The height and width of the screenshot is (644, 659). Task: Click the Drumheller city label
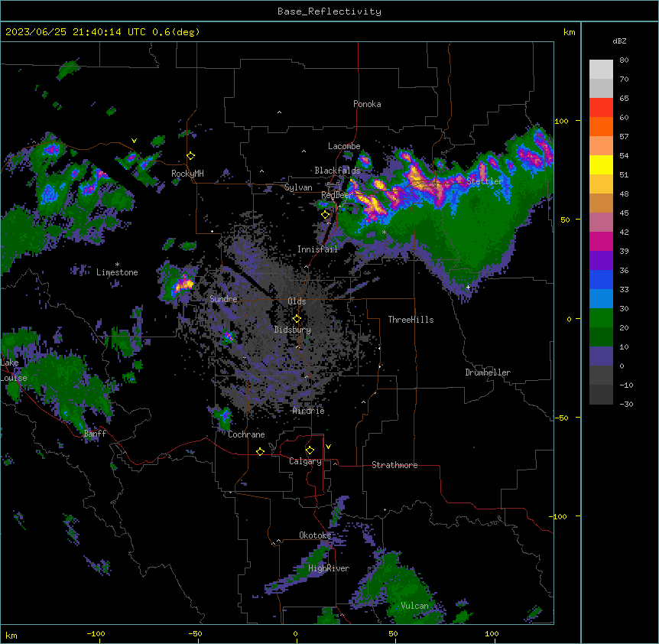[x=488, y=372]
